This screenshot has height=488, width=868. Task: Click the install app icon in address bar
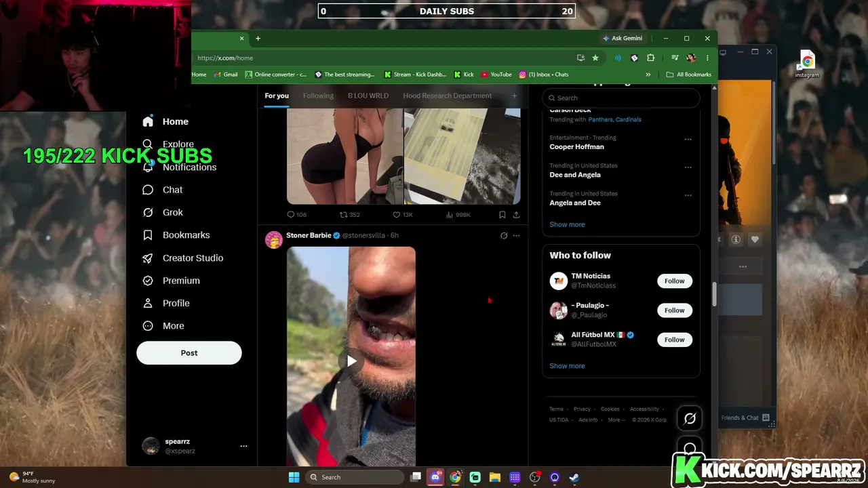[x=580, y=58]
